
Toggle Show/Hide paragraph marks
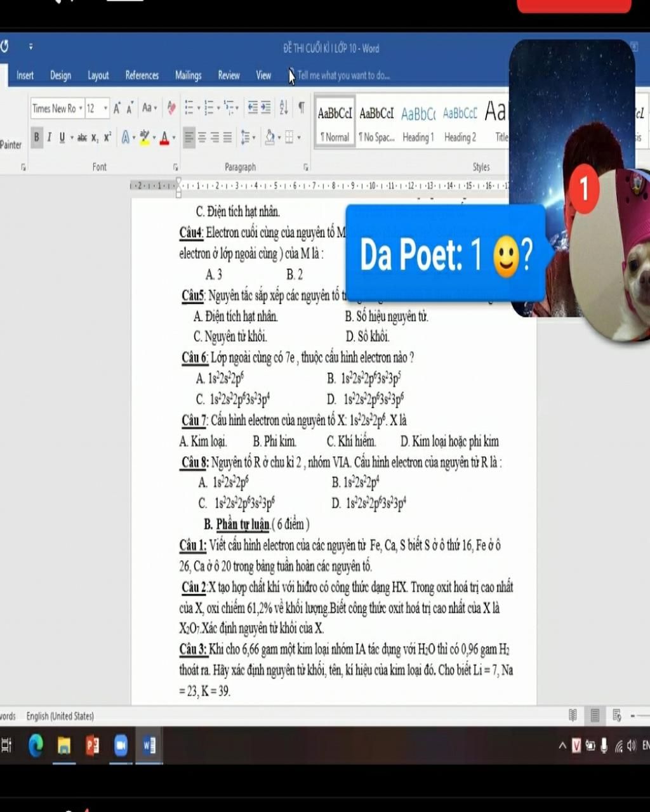302,108
